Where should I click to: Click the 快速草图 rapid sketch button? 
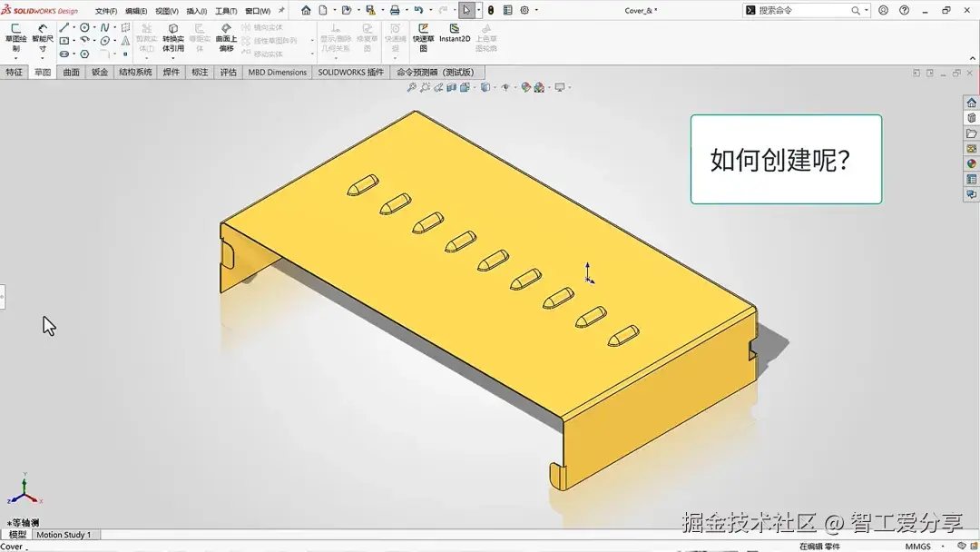click(423, 37)
